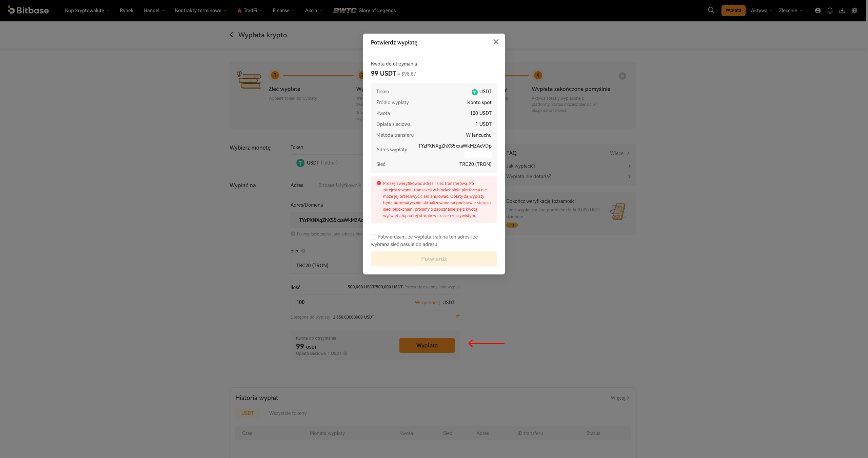The height and width of the screenshot is (458, 868).
Task: Expand the Kup kryptowalutę dropdown
Action: point(87,11)
